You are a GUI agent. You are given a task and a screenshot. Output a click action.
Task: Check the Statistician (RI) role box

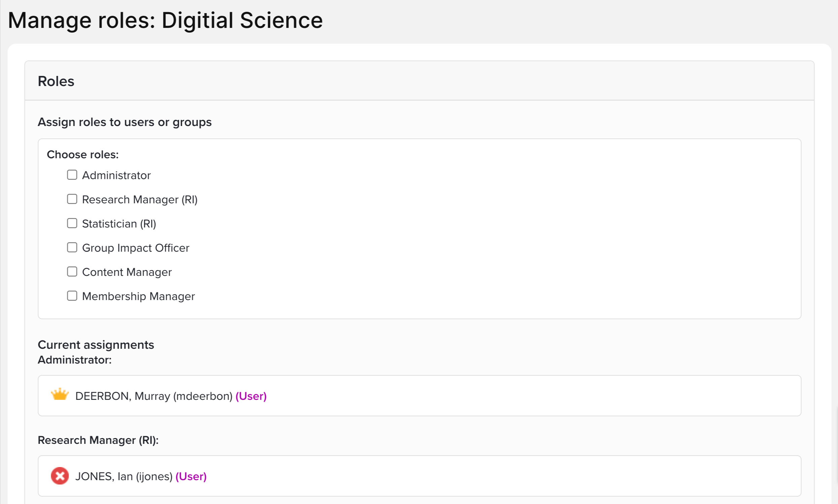72,223
